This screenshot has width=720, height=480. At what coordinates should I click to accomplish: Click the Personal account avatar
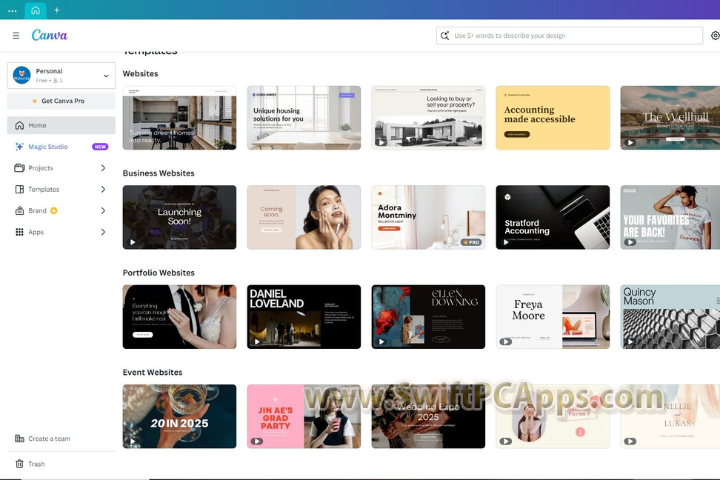coord(22,75)
